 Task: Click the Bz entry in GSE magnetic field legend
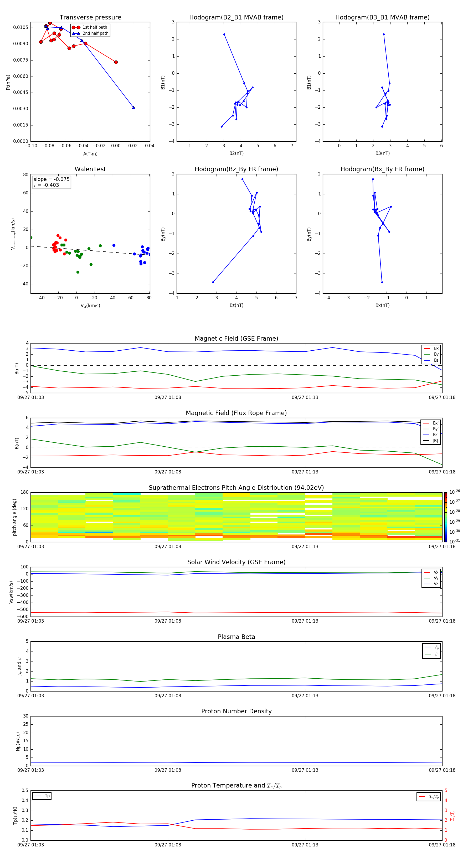tap(431, 360)
